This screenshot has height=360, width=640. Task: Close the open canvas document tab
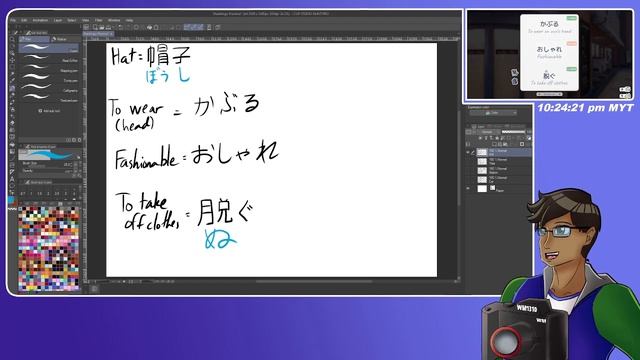(111, 34)
